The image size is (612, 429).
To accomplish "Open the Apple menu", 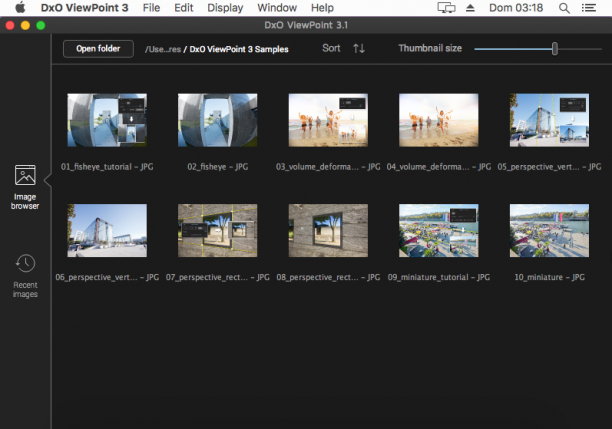I will (x=20, y=8).
